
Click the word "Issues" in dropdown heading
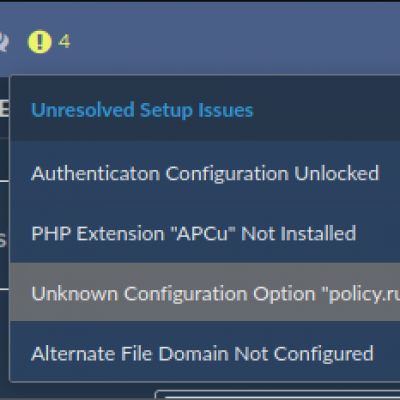coord(225,110)
